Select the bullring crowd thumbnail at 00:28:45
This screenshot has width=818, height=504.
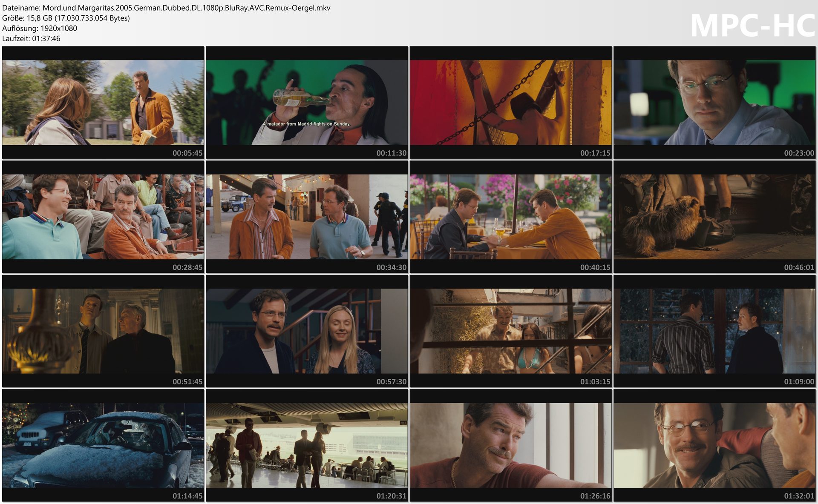103,216
